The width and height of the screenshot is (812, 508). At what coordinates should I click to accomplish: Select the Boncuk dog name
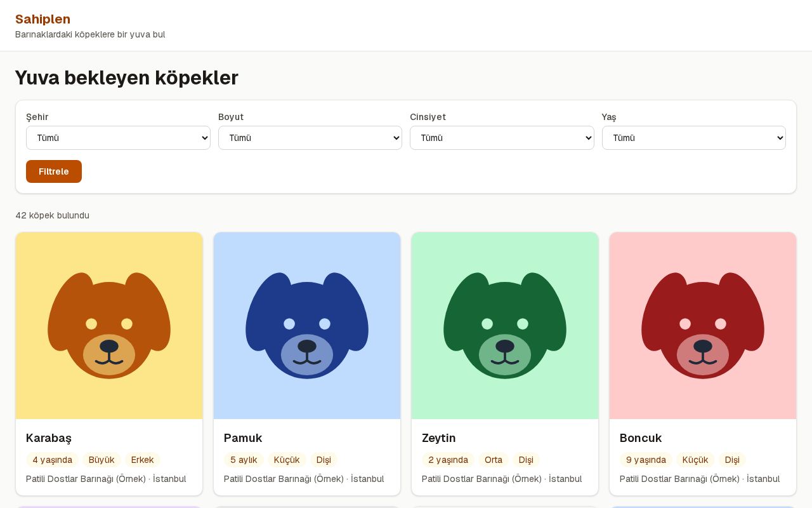641,438
